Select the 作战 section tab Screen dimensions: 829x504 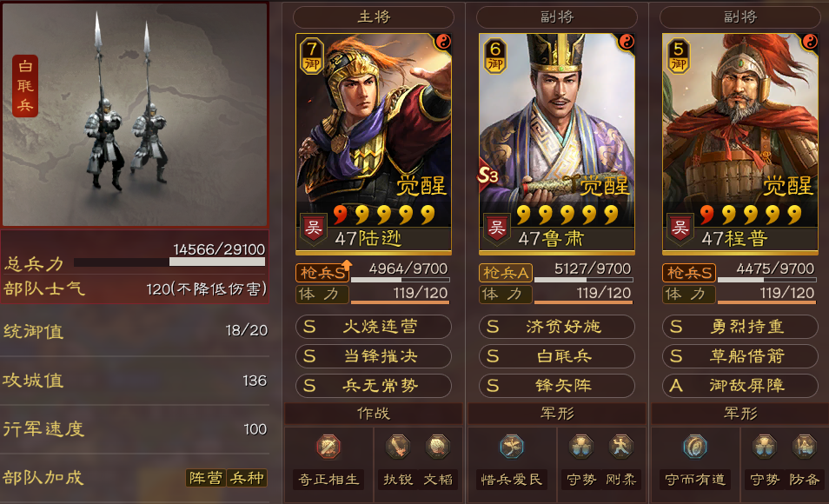(374, 414)
